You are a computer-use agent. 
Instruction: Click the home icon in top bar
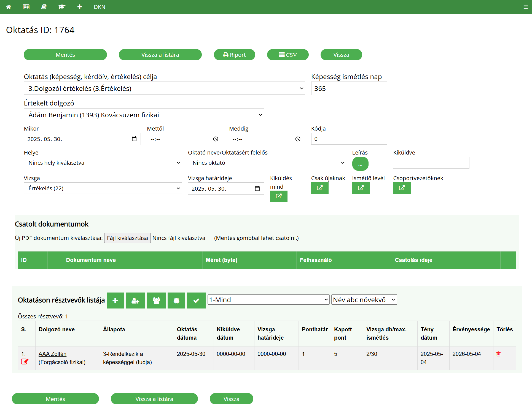pos(9,7)
